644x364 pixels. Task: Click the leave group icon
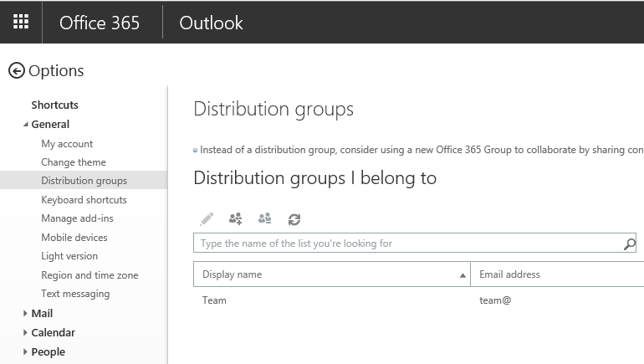coord(265,219)
